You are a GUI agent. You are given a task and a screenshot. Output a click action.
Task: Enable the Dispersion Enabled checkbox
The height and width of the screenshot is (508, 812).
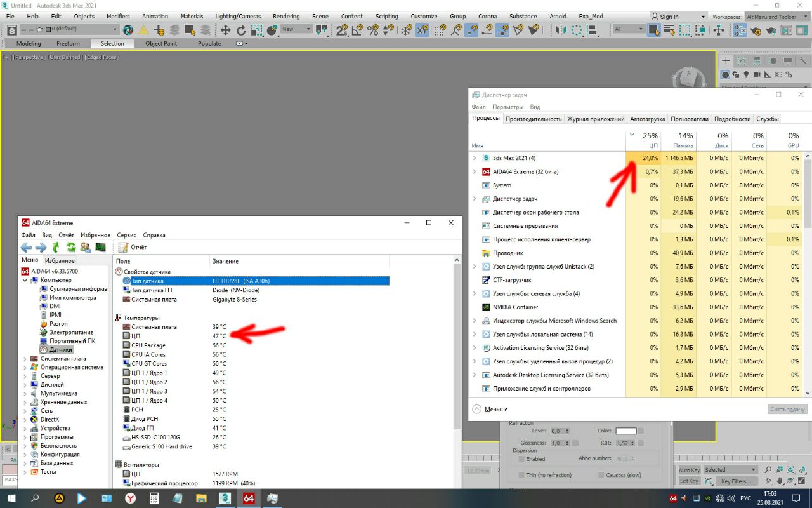(x=521, y=458)
